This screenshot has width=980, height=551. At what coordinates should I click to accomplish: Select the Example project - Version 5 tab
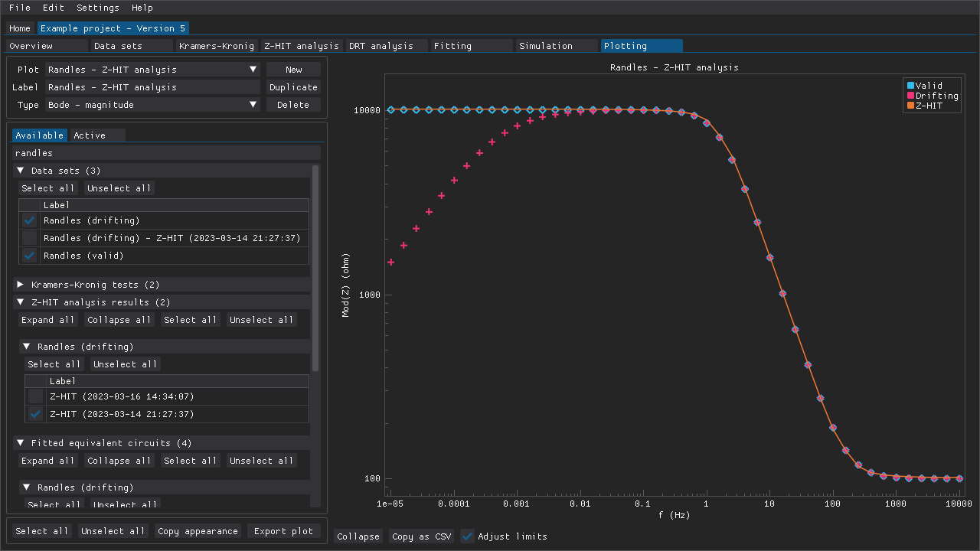click(x=113, y=28)
